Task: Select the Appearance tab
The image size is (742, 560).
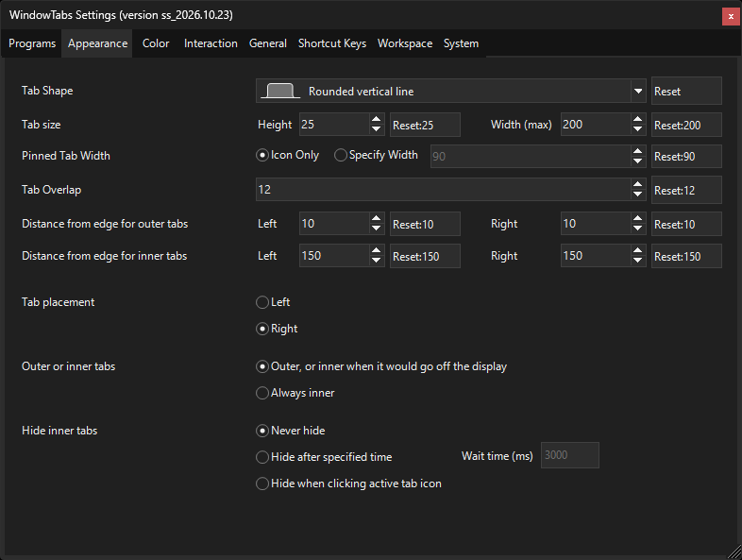Action: (97, 43)
